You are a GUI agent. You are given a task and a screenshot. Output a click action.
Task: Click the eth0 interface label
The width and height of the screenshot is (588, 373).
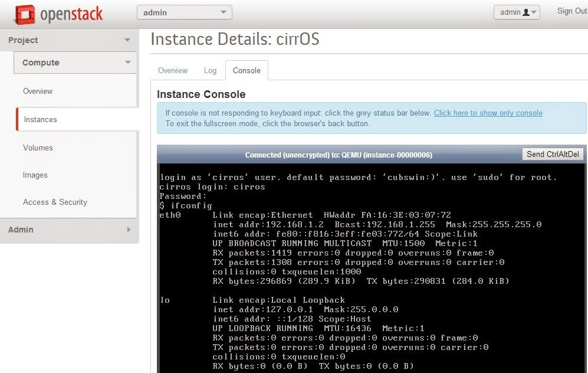click(x=170, y=215)
